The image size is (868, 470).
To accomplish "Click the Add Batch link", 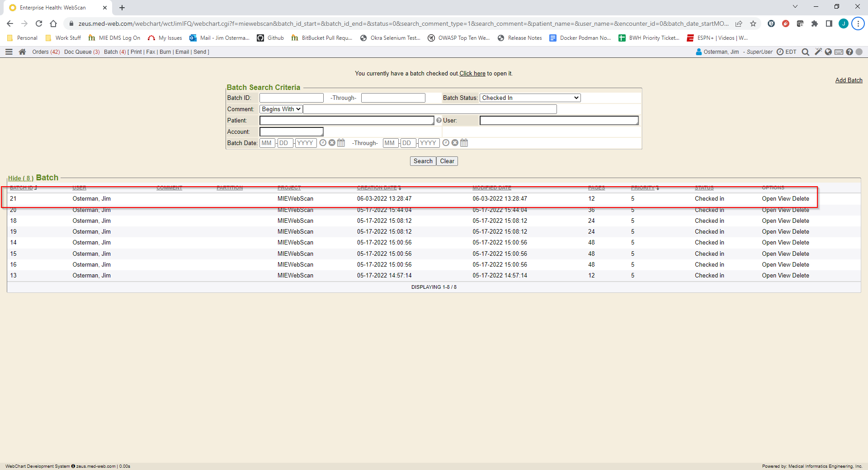I will coord(849,80).
